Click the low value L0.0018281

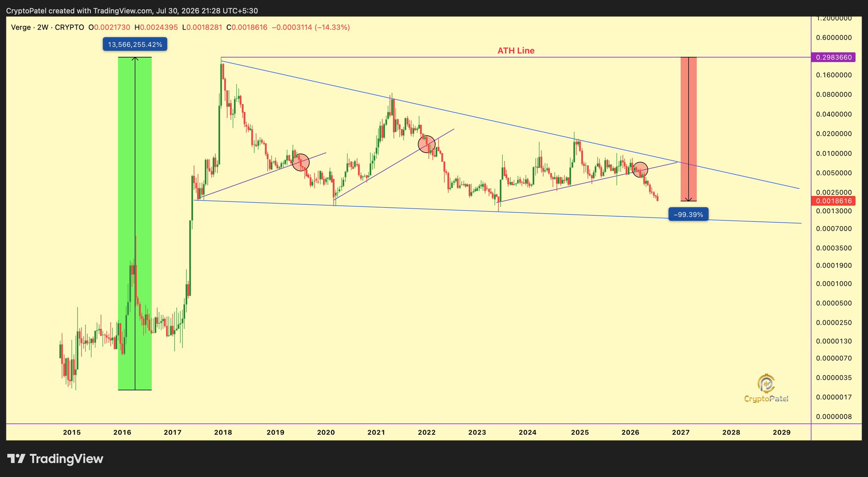202,28
